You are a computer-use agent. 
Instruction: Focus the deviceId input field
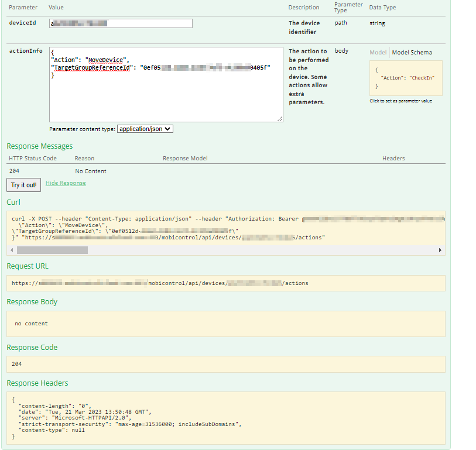[121, 23]
